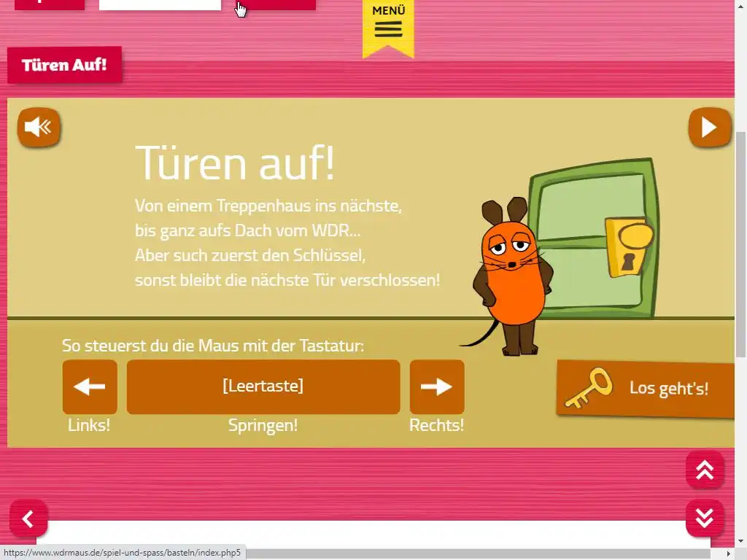Click the Türen Auf! title label
This screenshot has width=747, height=560.
[64, 65]
